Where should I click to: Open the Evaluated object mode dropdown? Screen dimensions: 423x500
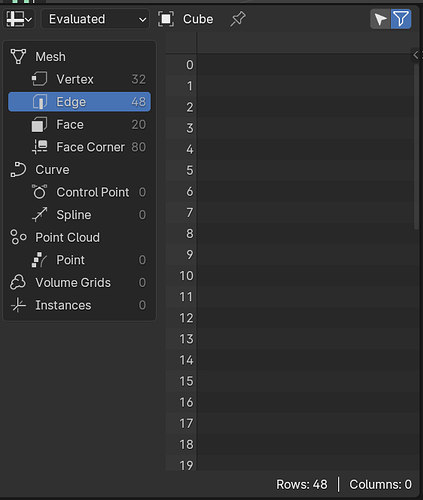[95, 19]
